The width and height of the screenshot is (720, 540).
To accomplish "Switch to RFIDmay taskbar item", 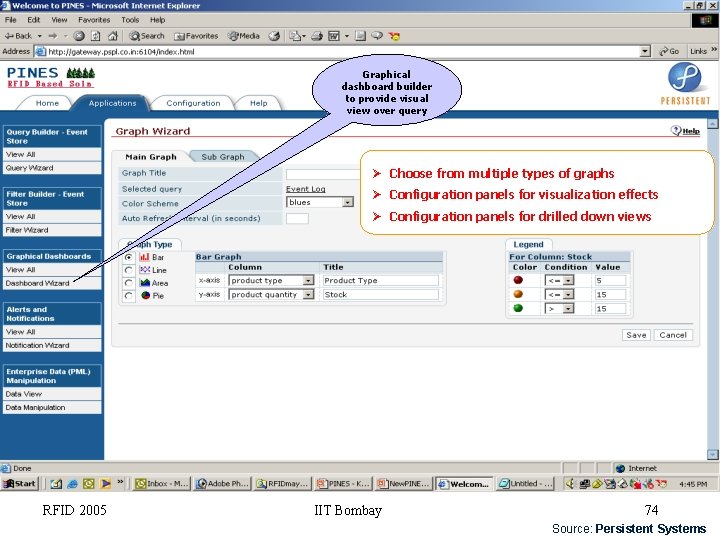I will [283, 484].
